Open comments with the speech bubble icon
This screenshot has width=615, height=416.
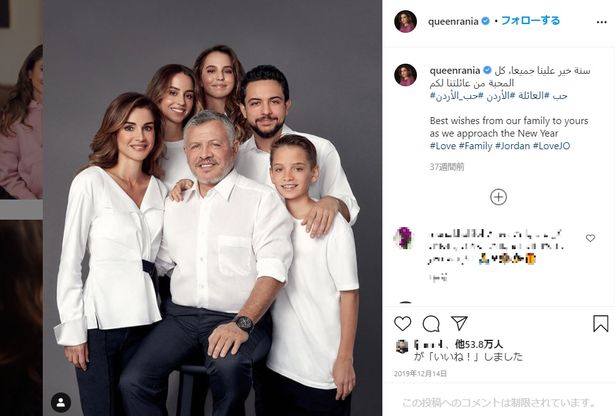(x=431, y=324)
